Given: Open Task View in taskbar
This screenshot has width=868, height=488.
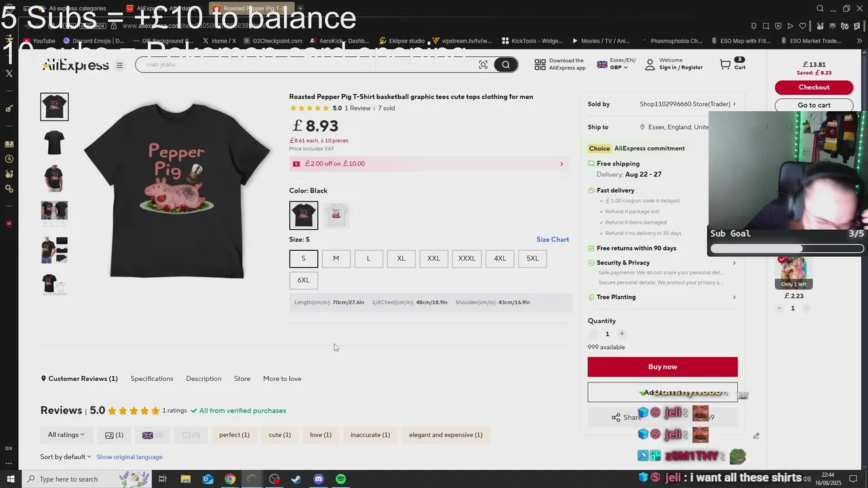Looking at the screenshot, I should [163, 479].
